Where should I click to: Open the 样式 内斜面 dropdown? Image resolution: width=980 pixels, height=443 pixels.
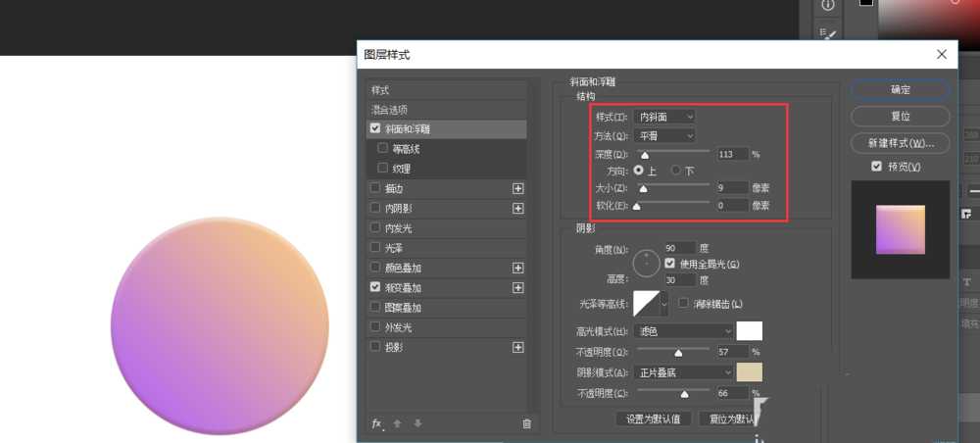point(663,118)
